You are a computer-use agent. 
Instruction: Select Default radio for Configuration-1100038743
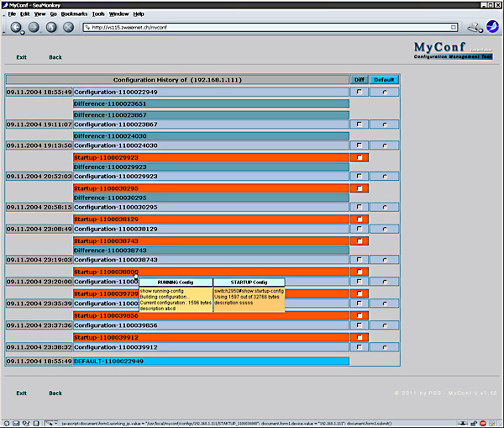click(385, 260)
